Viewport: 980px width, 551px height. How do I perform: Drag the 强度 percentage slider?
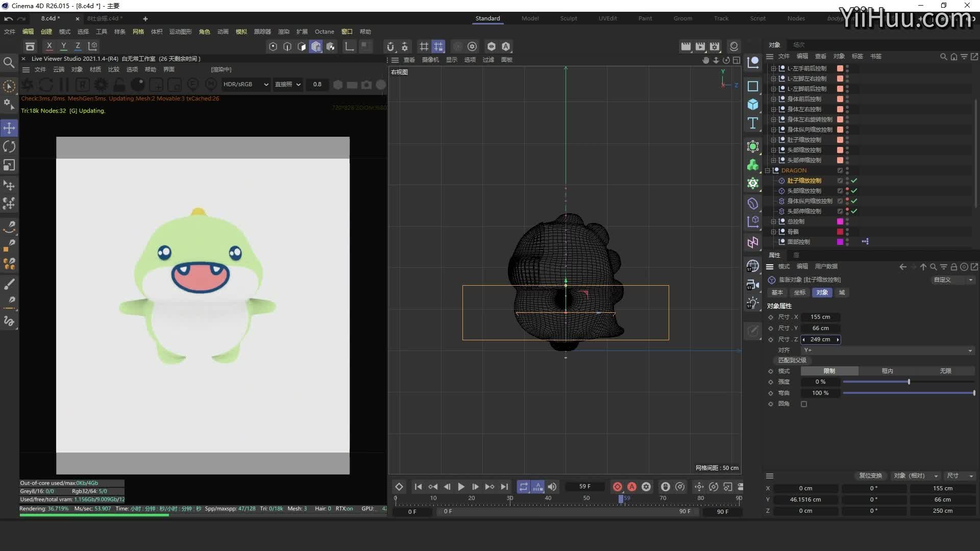coord(909,382)
